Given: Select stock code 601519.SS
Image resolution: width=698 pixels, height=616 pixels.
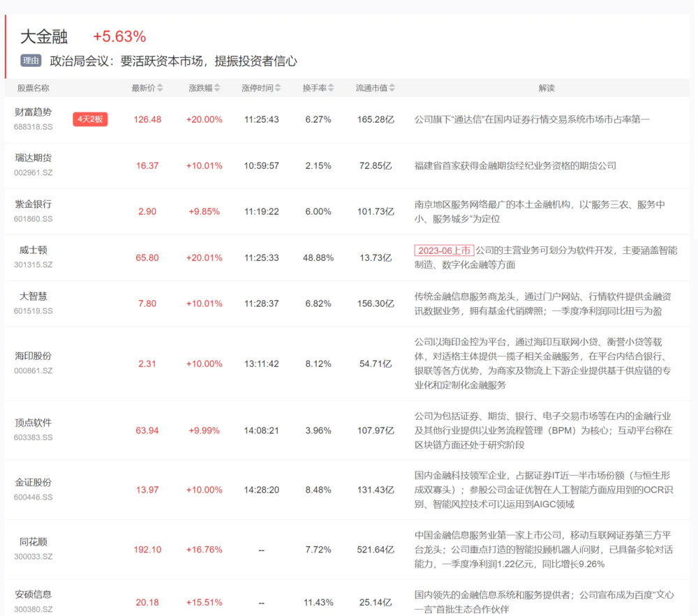Looking at the screenshot, I should [33, 311].
